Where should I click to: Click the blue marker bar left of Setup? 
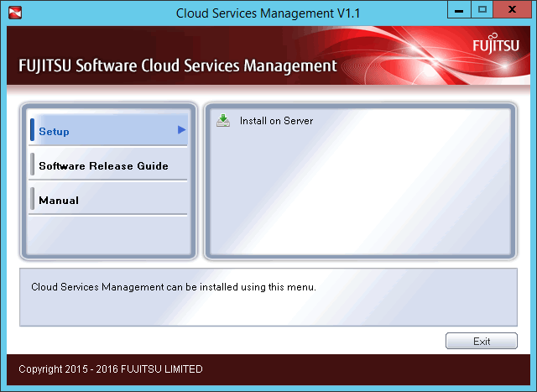click(32, 130)
